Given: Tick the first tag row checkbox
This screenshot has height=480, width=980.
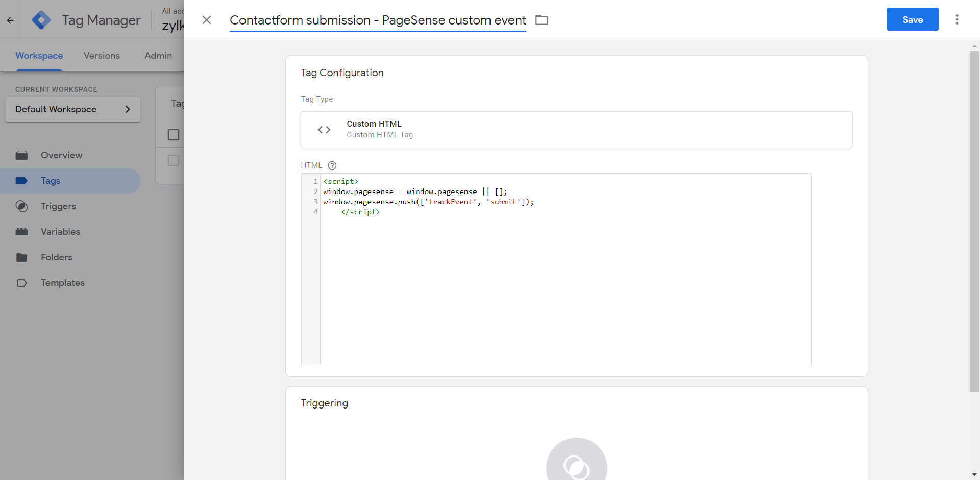Looking at the screenshot, I should [174, 160].
